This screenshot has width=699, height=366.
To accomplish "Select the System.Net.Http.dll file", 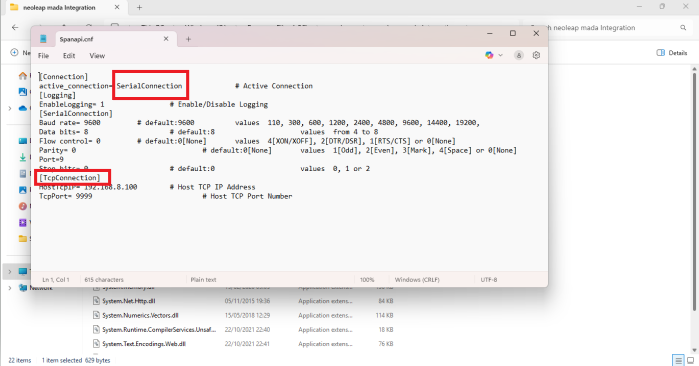I will (x=128, y=301).
